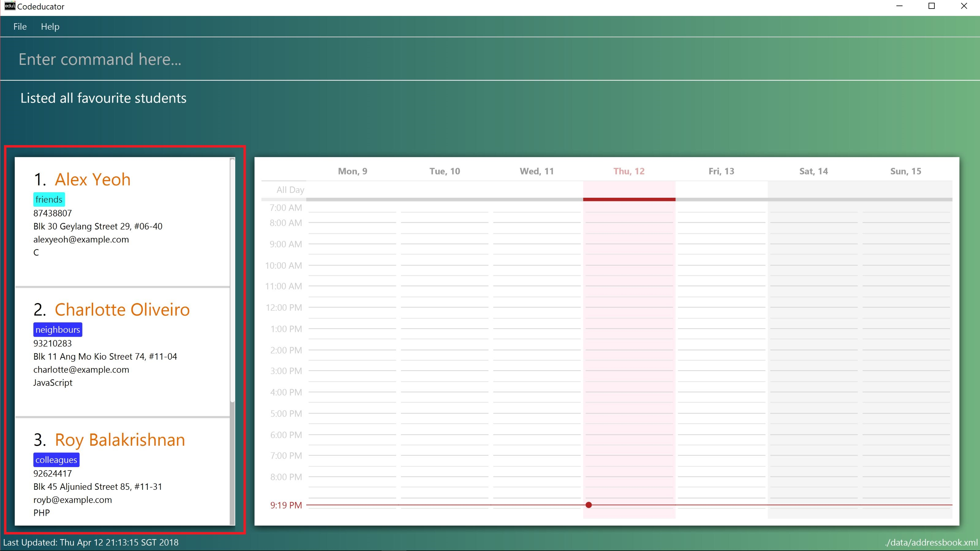Image resolution: width=980 pixels, height=551 pixels.
Task: Click the 'Last Updated' status bar text
Action: [91, 543]
